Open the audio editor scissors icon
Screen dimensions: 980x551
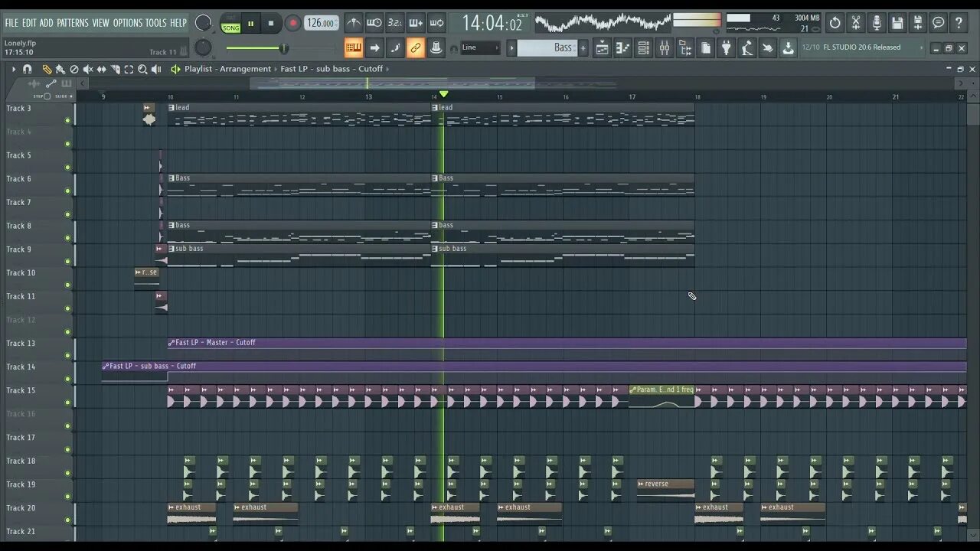point(856,23)
